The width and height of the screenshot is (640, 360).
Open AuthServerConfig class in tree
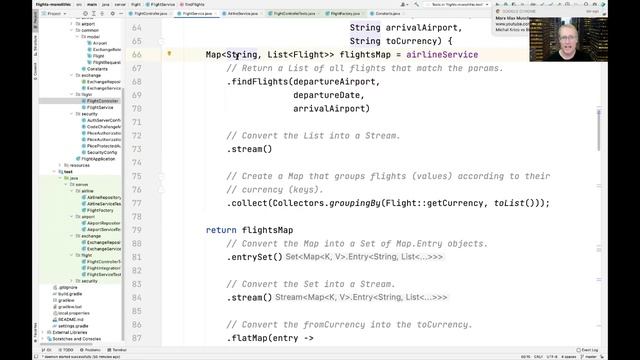point(101,120)
